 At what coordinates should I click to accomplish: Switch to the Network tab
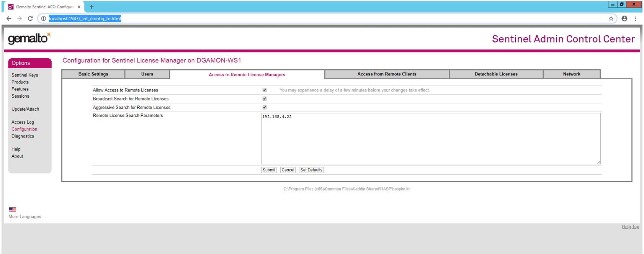pyautogui.click(x=572, y=74)
